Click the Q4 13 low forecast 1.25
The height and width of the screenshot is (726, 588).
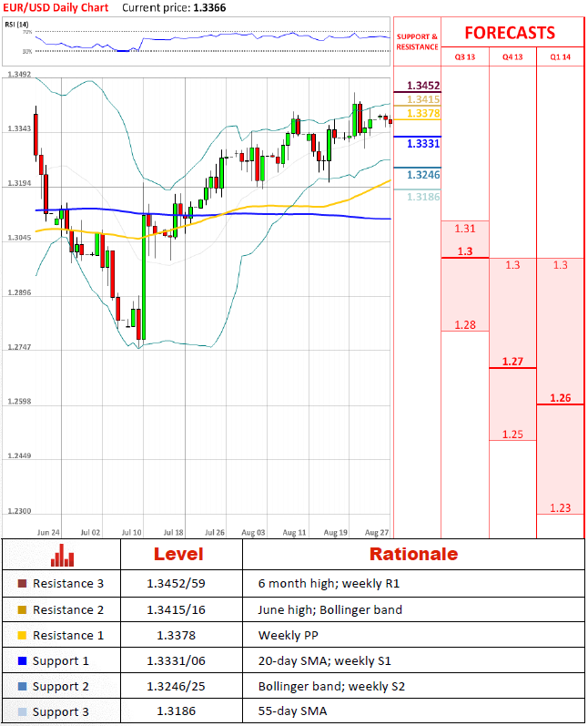512,435
